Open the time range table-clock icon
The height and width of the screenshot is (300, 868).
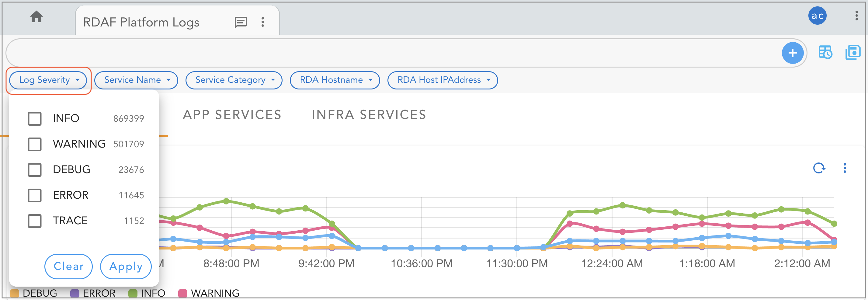(825, 53)
